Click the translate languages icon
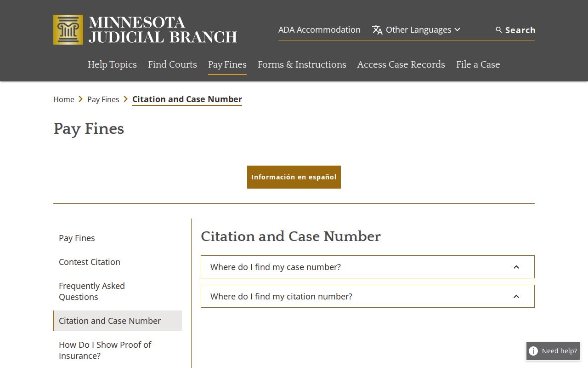 pos(377,30)
